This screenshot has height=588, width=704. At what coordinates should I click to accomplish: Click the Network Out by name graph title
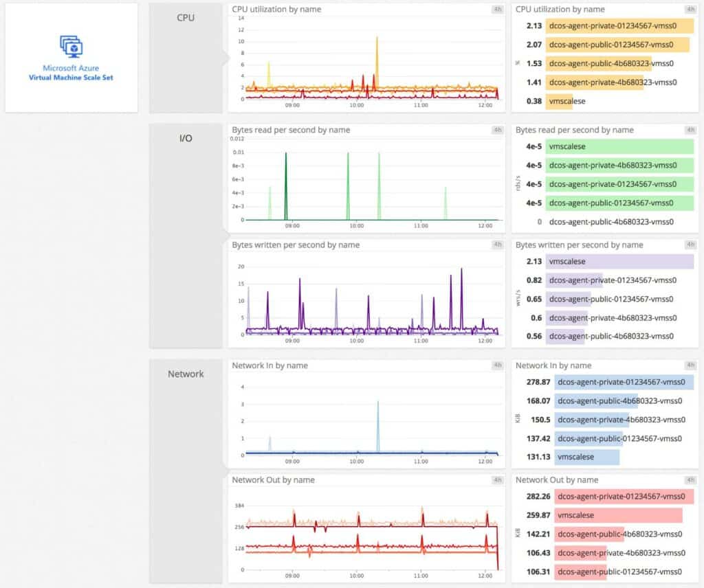(x=273, y=480)
